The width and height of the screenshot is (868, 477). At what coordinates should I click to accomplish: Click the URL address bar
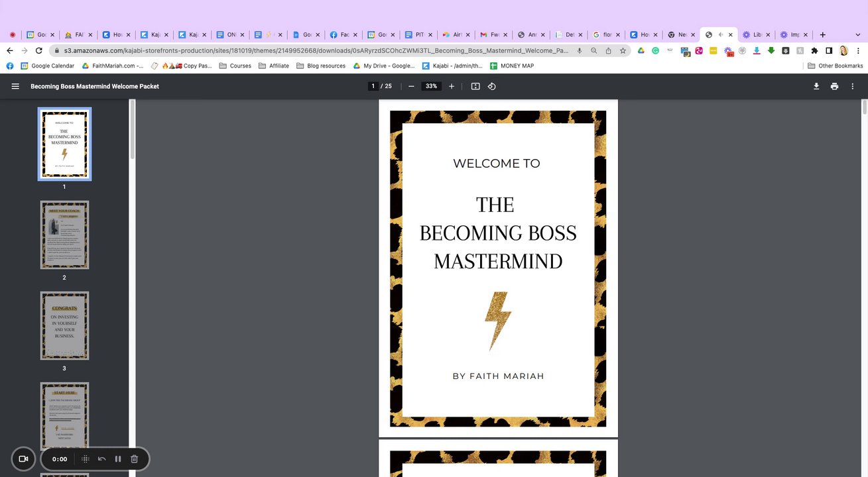316,50
